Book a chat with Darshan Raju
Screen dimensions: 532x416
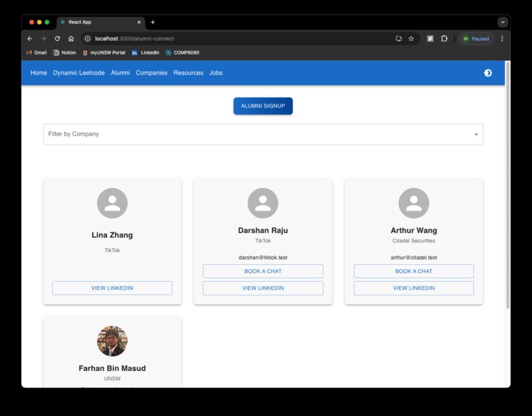(x=263, y=272)
